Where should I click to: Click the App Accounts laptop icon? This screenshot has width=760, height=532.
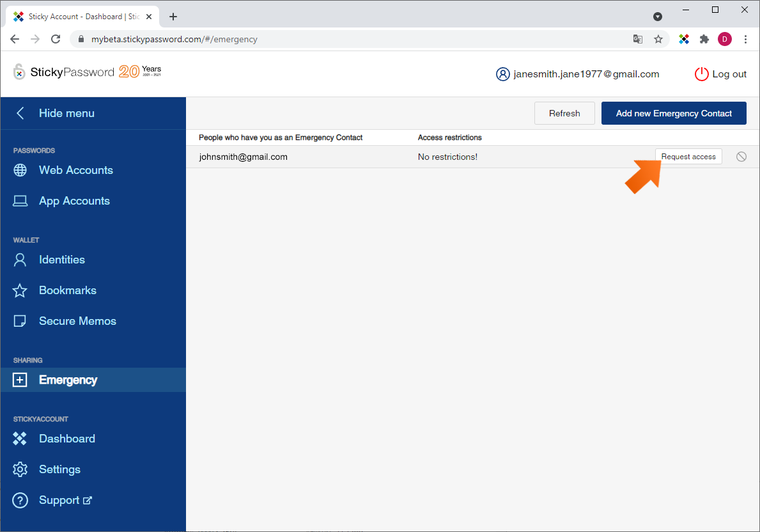pyautogui.click(x=20, y=201)
